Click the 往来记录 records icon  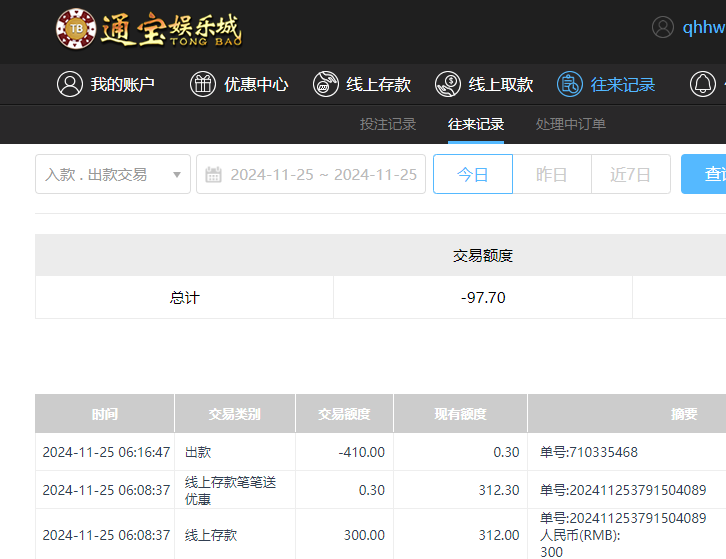tap(570, 84)
